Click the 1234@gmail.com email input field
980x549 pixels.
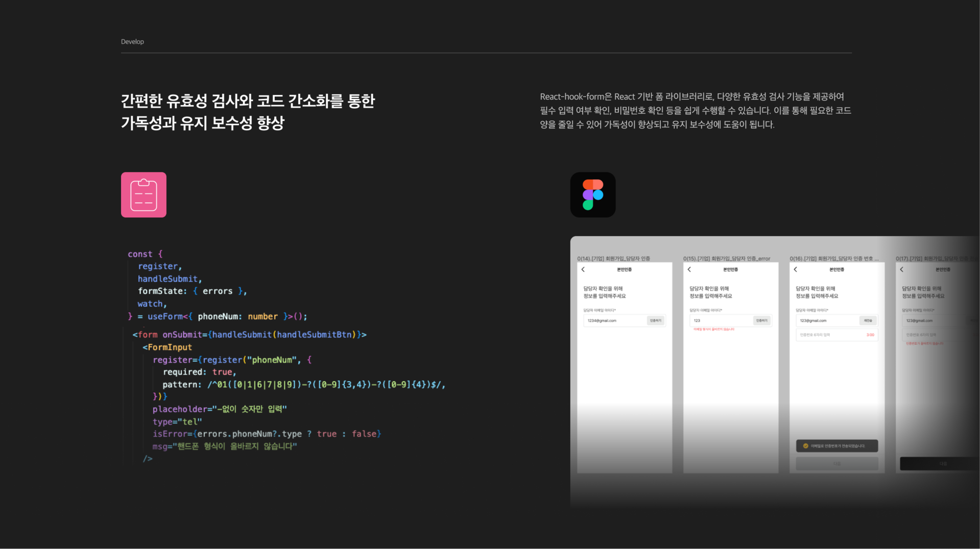(x=625, y=320)
